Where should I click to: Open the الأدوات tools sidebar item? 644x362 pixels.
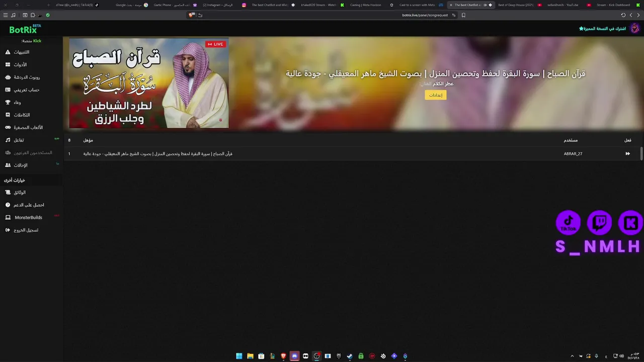click(x=31, y=65)
